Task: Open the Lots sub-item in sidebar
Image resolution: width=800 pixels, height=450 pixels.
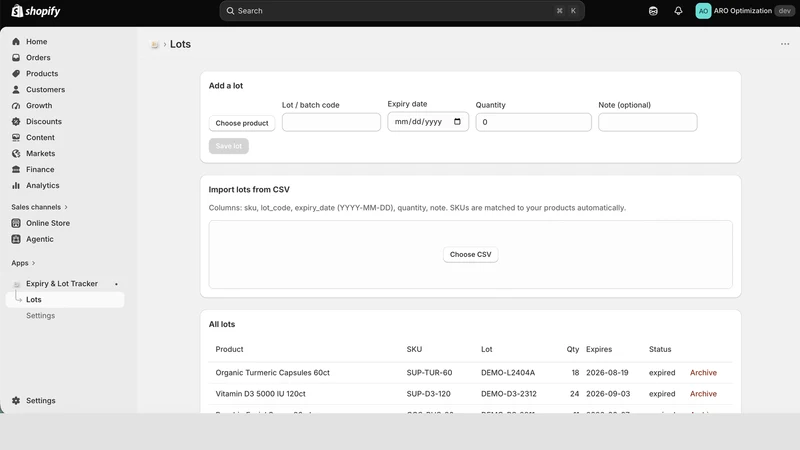Action: tap(65, 299)
